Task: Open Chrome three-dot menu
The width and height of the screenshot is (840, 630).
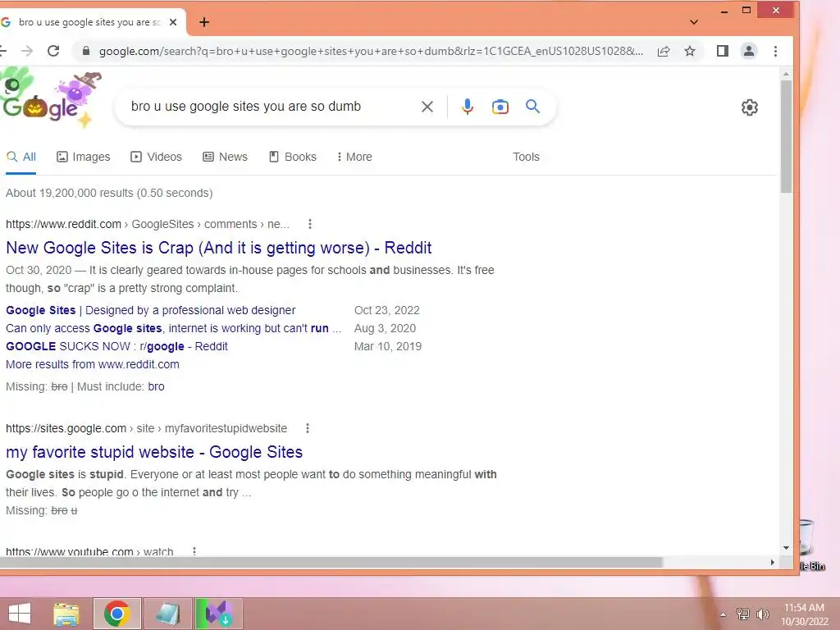Action: [775, 51]
